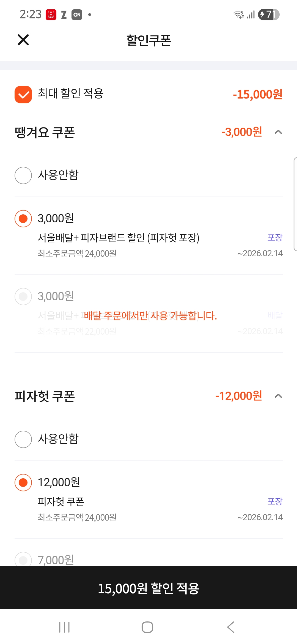This screenshot has width=297, height=644.
Task: Select 3,000원 피자헛 포장 coupon radio
Action: (23, 219)
